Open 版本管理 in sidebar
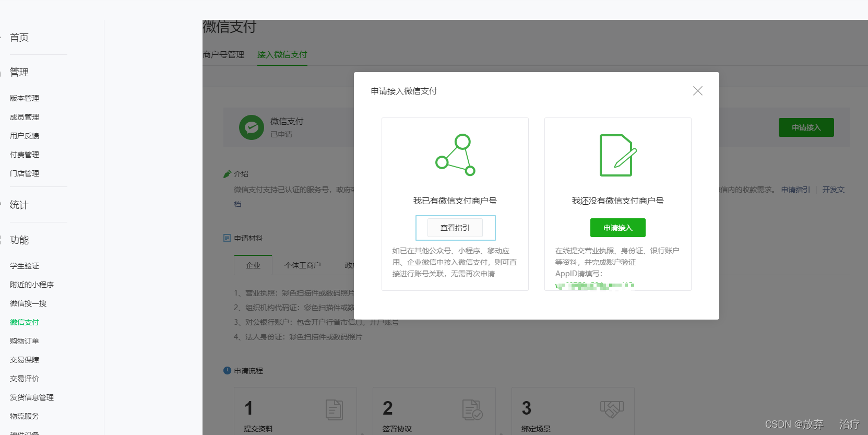This screenshot has width=868, height=435. pos(25,98)
